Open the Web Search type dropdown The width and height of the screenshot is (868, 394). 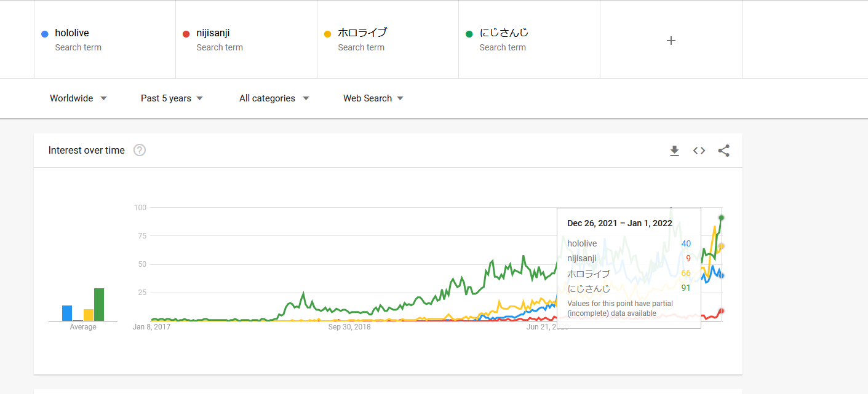(x=373, y=98)
